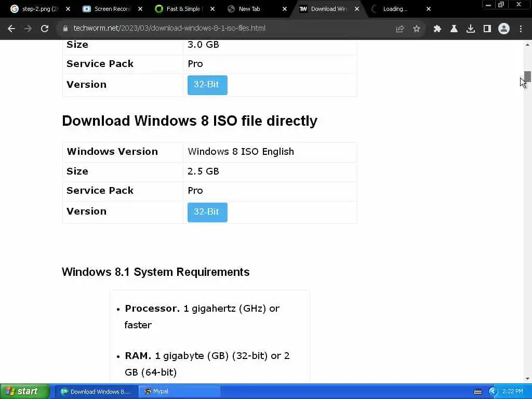This screenshot has height=399, width=532.
Task: Click 'Windows 8.1 System Requirements' heading
Action: tap(156, 272)
